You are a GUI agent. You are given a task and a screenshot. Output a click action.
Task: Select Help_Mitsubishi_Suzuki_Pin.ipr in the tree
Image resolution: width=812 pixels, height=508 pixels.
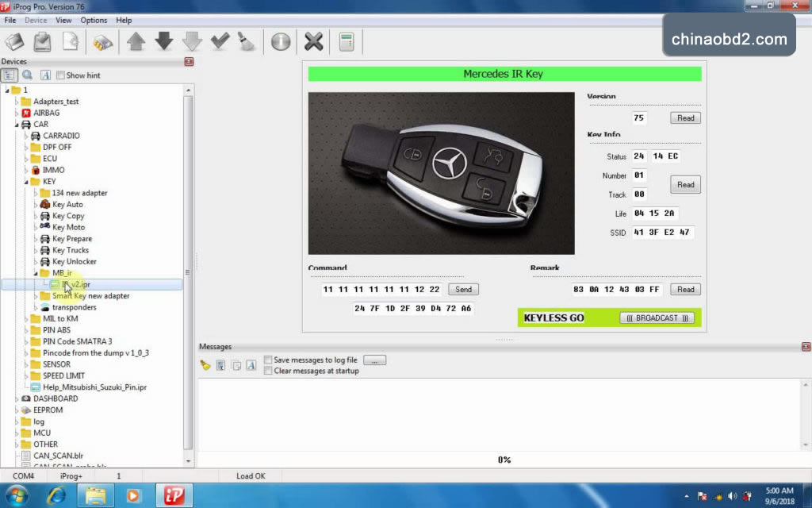coord(95,387)
